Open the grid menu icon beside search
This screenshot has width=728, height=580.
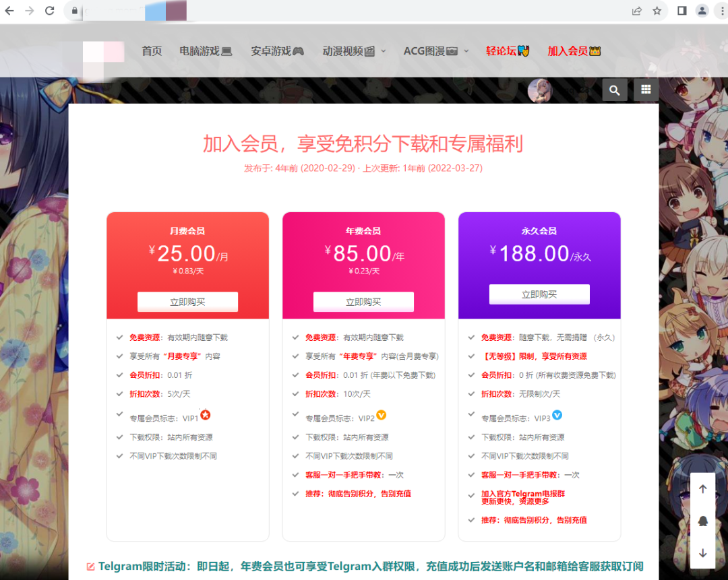(646, 90)
